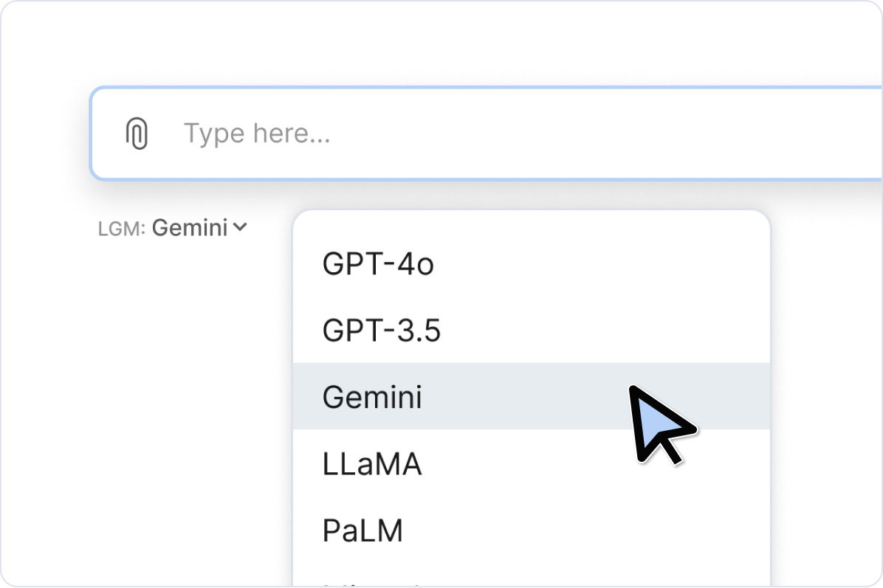
Task: Switch the model to LLaMA
Action: pos(372,464)
